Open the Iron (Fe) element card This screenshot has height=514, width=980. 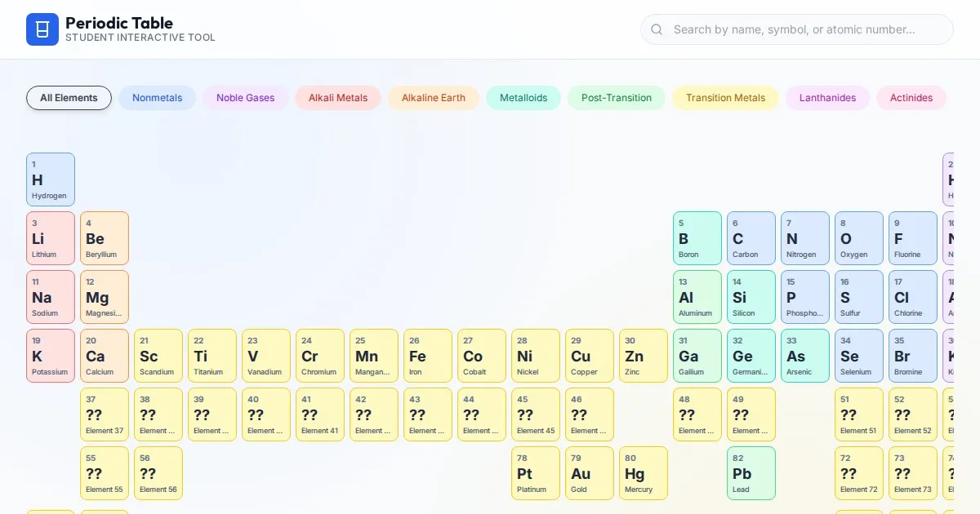(428, 356)
